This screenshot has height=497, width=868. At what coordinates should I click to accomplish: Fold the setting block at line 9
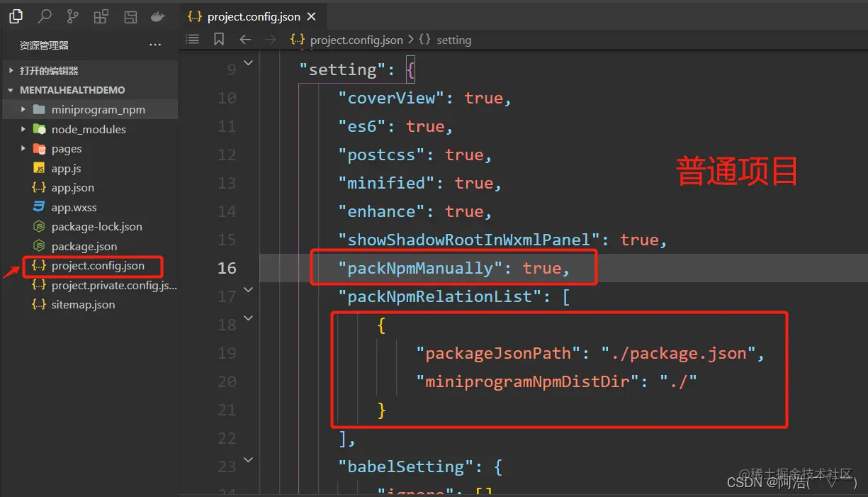(x=248, y=64)
